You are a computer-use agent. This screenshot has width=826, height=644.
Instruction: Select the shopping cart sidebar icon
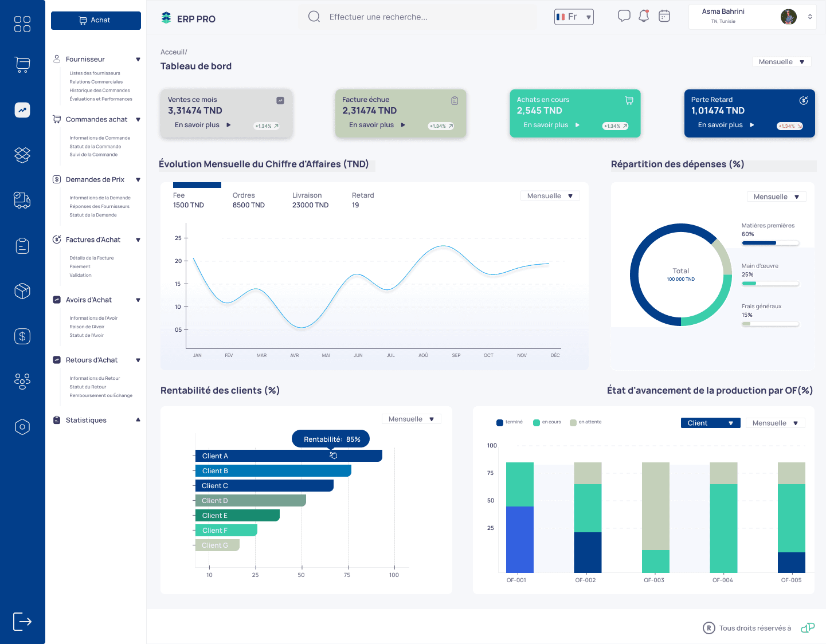[x=22, y=65]
